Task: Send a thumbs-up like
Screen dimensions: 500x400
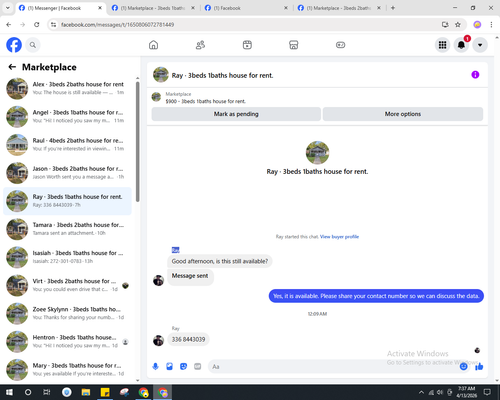Action: click(479, 367)
